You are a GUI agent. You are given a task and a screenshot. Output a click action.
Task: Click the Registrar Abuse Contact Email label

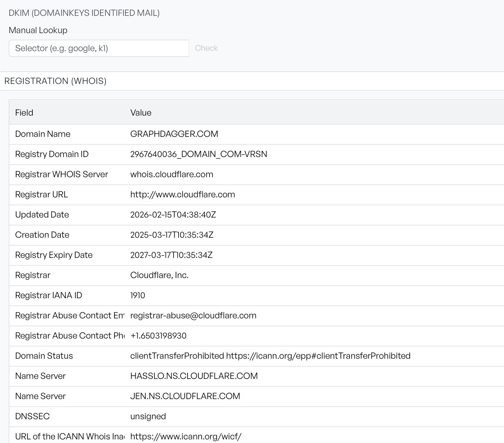point(70,316)
